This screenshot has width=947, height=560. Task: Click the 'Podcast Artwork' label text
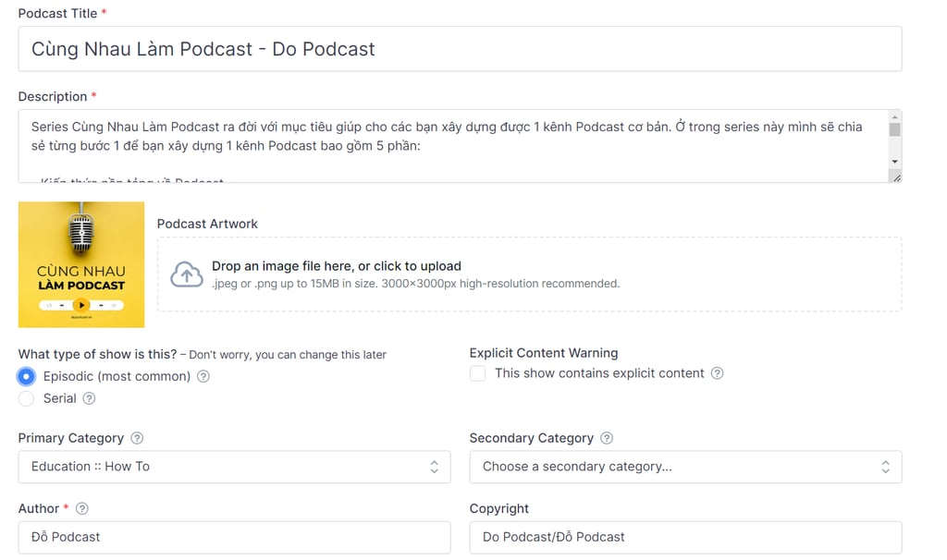[x=207, y=224]
